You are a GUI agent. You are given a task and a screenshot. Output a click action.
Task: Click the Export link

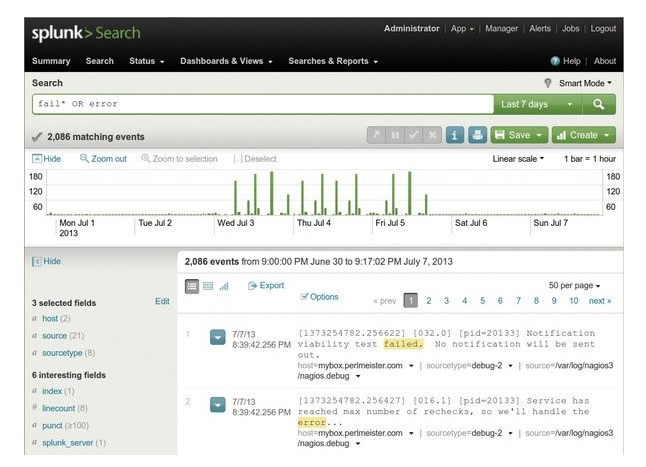click(266, 286)
